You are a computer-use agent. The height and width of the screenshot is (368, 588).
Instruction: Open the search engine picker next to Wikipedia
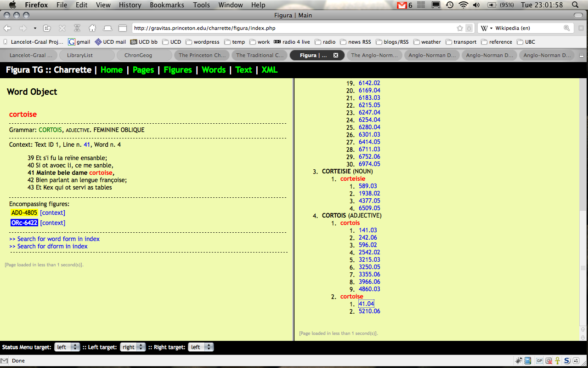coord(487,28)
